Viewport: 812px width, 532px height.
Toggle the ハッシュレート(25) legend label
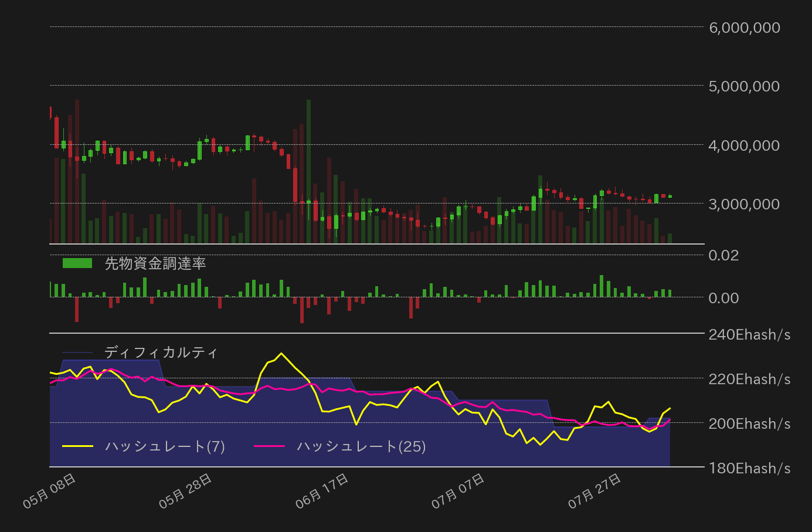coord(361,446)
